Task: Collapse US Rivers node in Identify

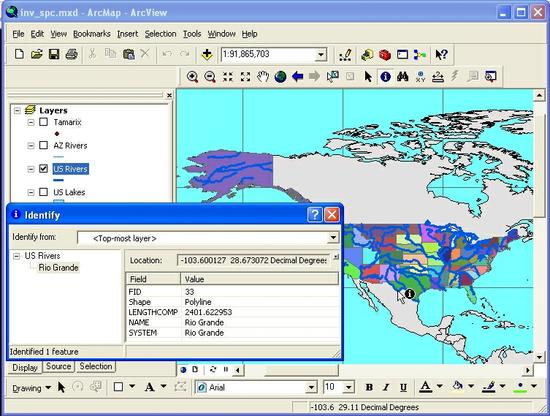Action: coord(16,256)
